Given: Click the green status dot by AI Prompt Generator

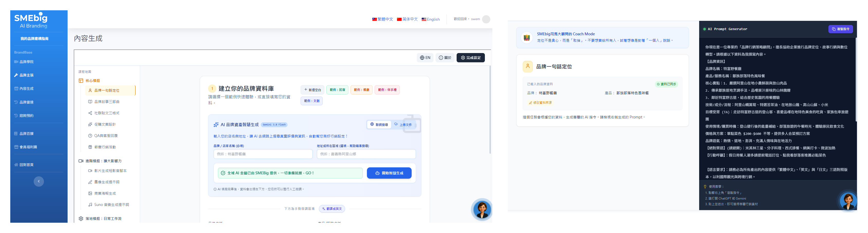Looking at the screenshot, I should pyautogui.click(x=705, y=29).
